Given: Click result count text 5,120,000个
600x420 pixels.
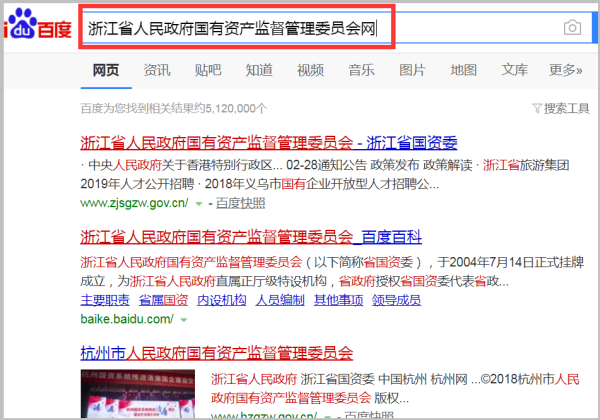Looking at the screenshot, I should 236,109.
